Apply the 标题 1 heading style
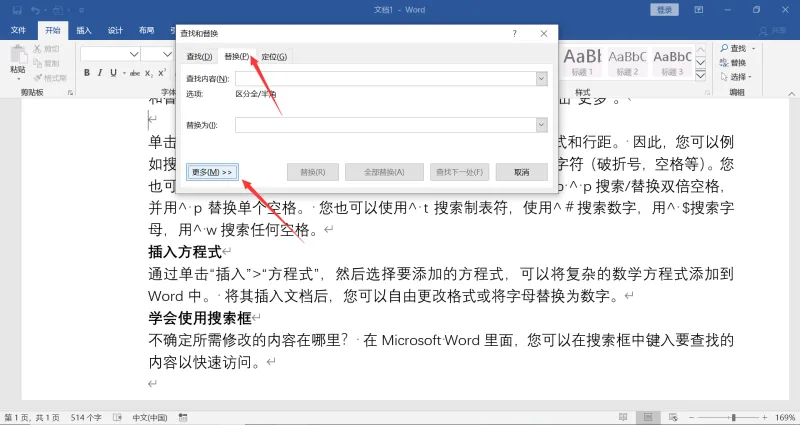 582,62
